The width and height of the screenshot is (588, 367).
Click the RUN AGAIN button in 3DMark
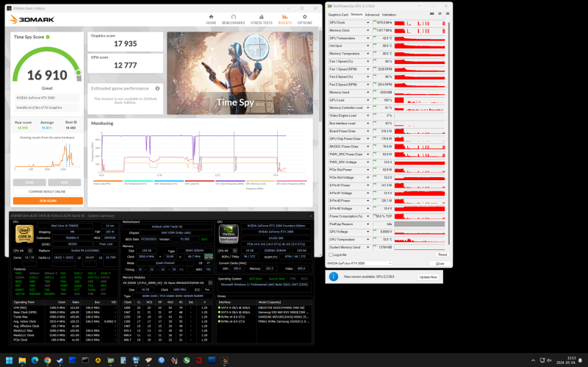[x=48, y=201]
